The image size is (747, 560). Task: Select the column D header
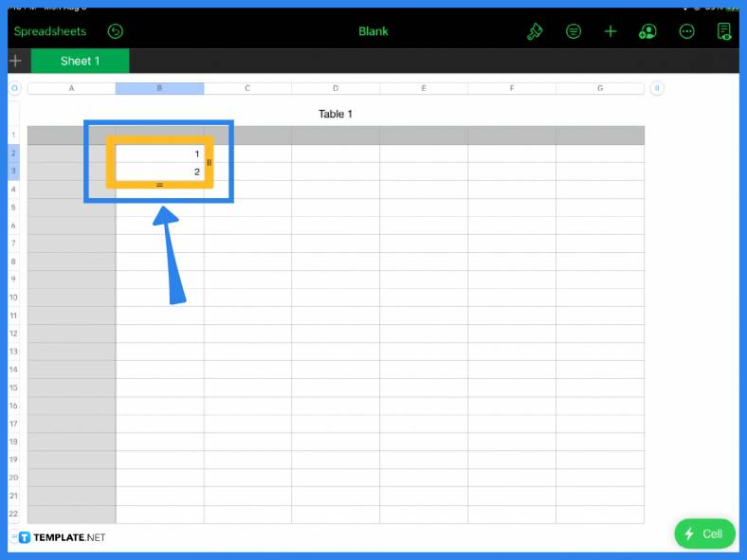336,88
